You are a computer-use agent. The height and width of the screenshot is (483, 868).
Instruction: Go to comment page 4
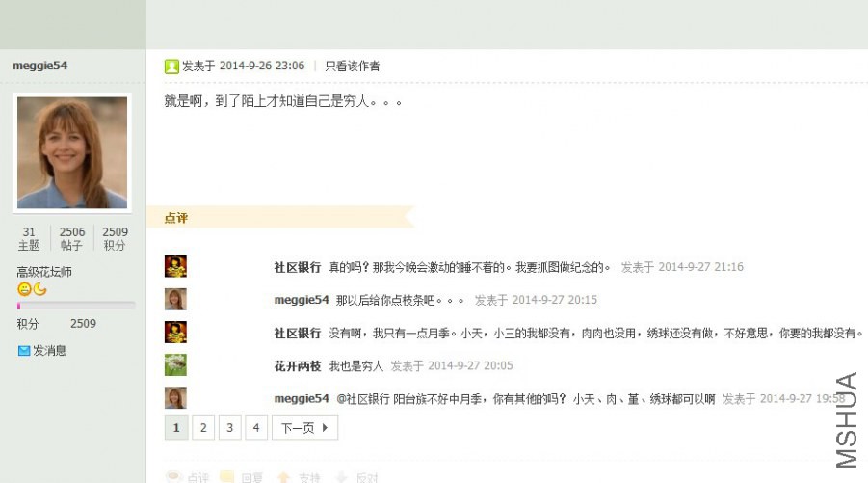coord(256,428)
